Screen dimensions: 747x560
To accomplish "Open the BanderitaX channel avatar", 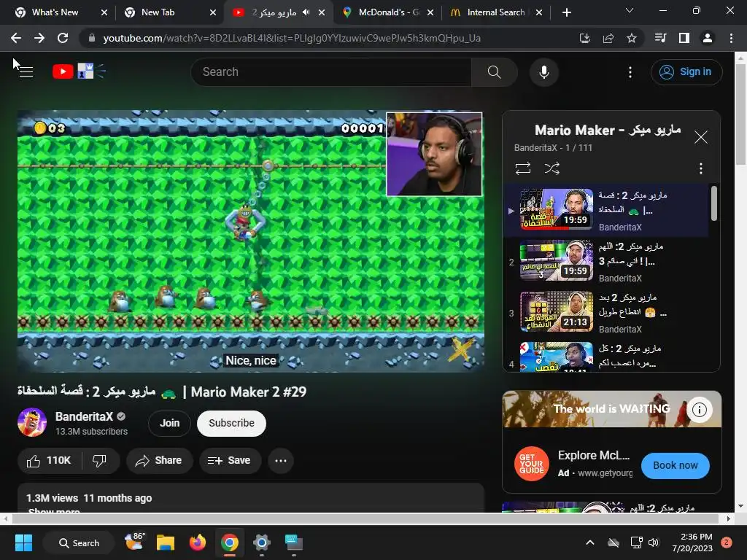I will [32, 422].
